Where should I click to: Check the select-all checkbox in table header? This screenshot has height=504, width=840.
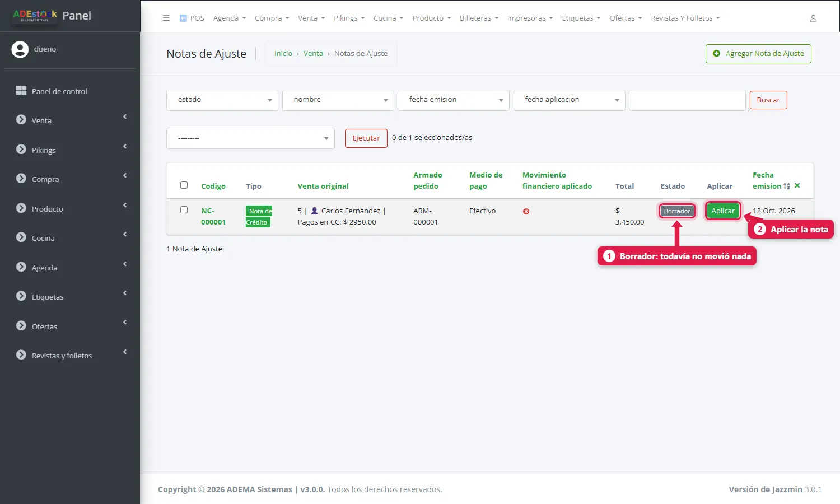coord(184,185)
